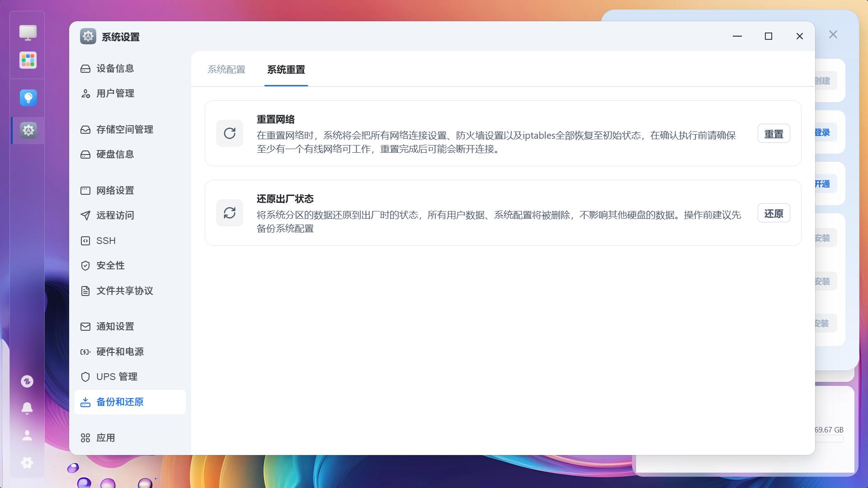Click the user profile icon in dock
Image resolution: width=868 pixels, height=488 pixels.
click(27, 435)
